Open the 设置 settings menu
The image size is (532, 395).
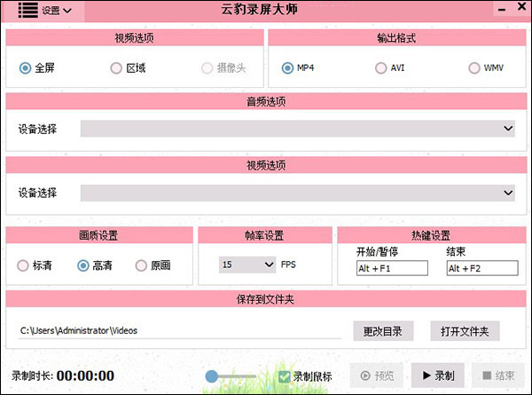click(57, 11)
